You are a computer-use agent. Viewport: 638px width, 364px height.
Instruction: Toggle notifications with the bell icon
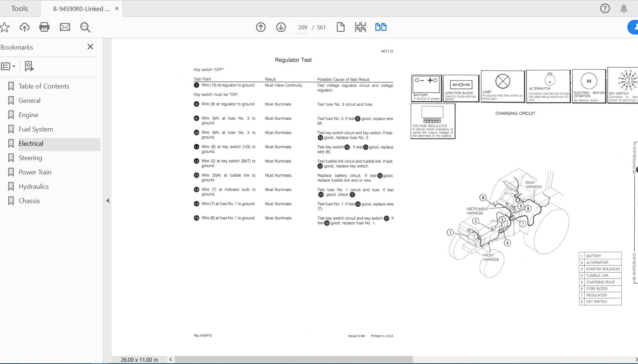click(x=624, y=8)
